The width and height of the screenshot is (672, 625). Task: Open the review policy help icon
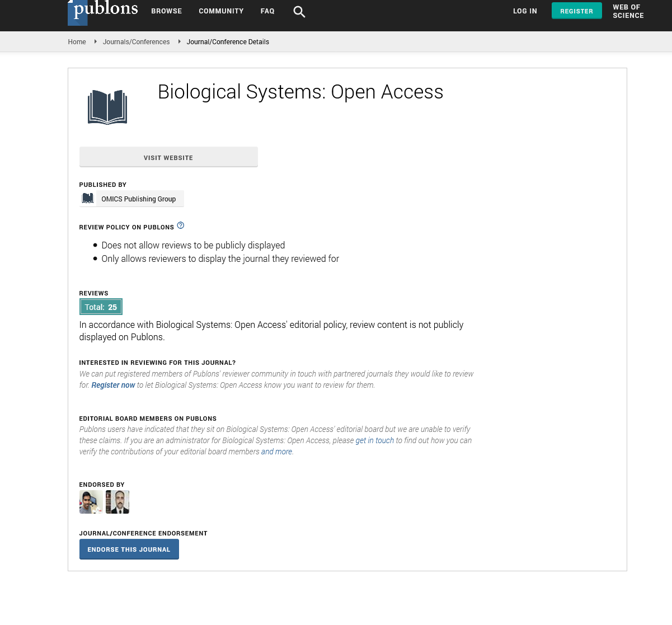181,225
